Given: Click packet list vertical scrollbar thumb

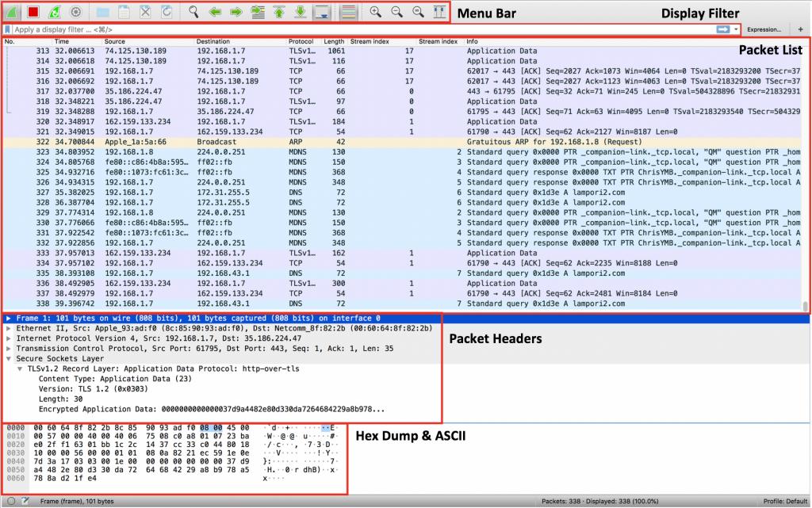Looking at the screenshot, I should coord(806,306).
